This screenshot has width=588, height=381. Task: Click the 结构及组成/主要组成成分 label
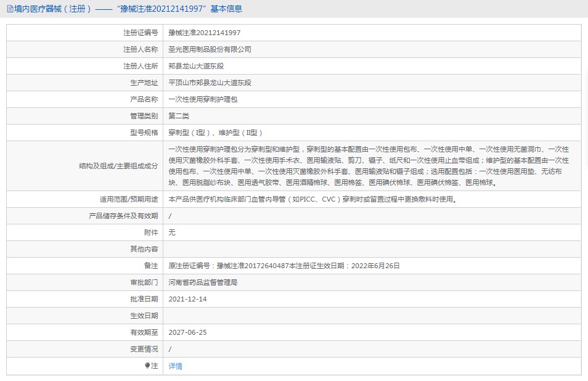coord(118,166)
